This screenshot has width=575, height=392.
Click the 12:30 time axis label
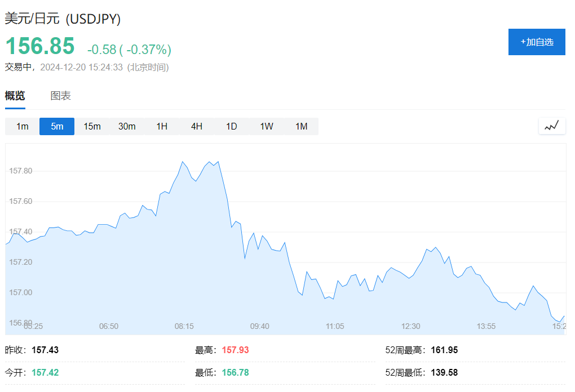click(x=411, y=326)
